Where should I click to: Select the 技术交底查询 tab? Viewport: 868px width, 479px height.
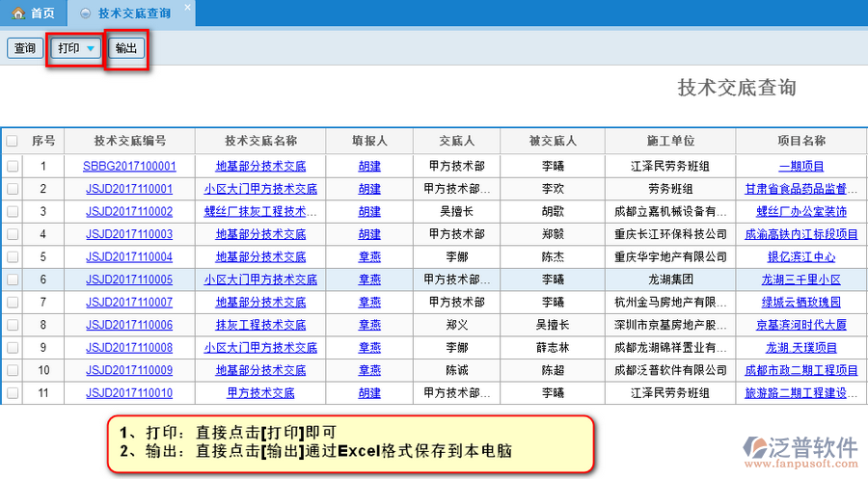coord(134,13)
